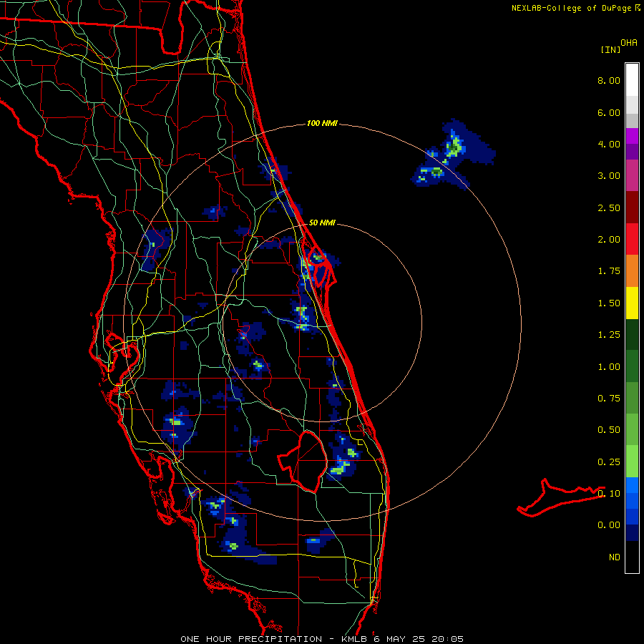644x644 pixels.
Task: Click the ND legend label
Action: click(615, 557)
